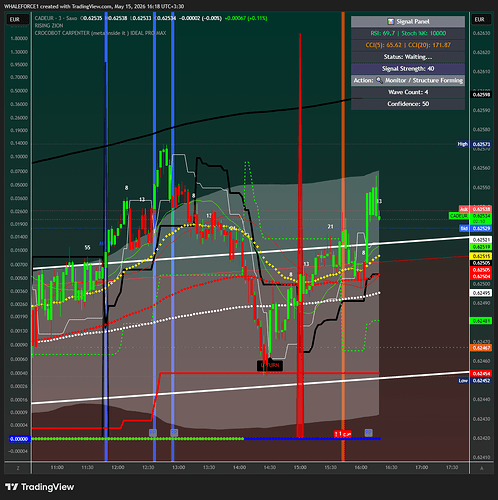Click the orange 0.62467 price label
Image resolution: width=498 pixels, height=500 pixels.
481,348
